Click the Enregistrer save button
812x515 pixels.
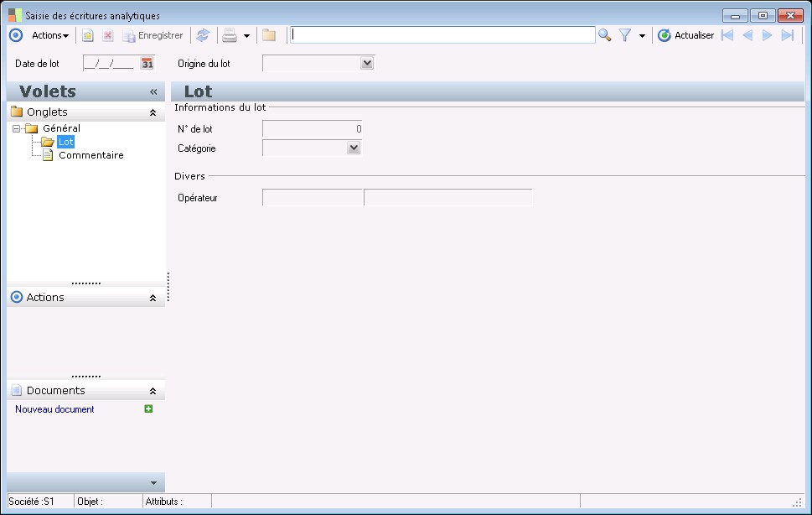pos(153,35)
